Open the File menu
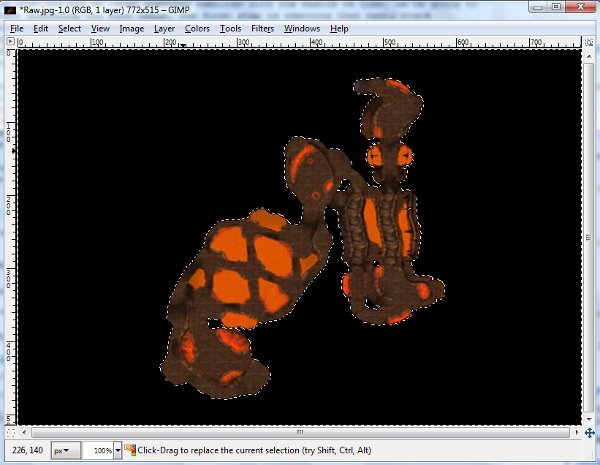The height and width of the screenshot is (465, 600). pos(16,29)
